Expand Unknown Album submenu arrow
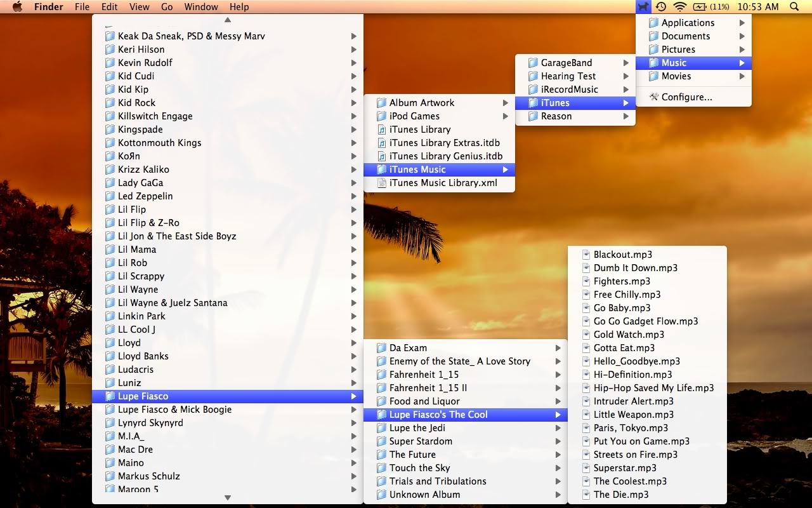This screenshot has height=508, width=812. (x=558, y=495)
